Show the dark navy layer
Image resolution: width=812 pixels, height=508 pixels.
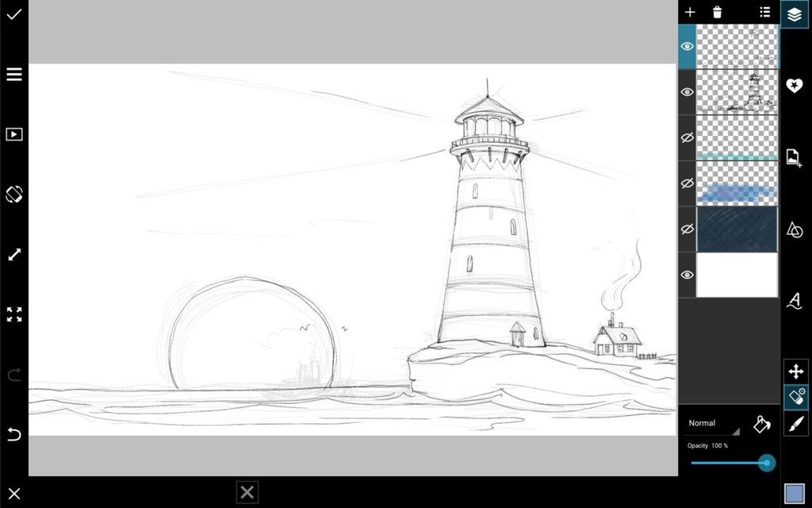(x=688, y=229)
